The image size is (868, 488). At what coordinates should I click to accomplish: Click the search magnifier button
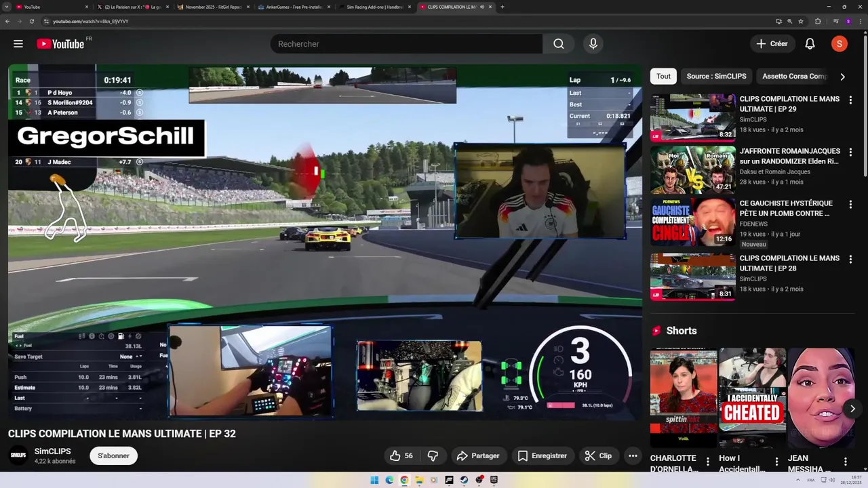point(558,44)
